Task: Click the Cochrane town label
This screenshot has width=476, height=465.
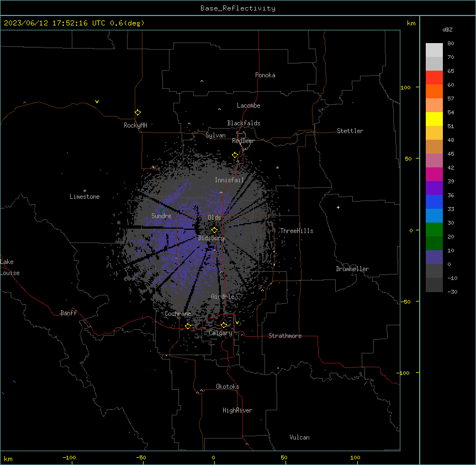Action: pos(178,314)
